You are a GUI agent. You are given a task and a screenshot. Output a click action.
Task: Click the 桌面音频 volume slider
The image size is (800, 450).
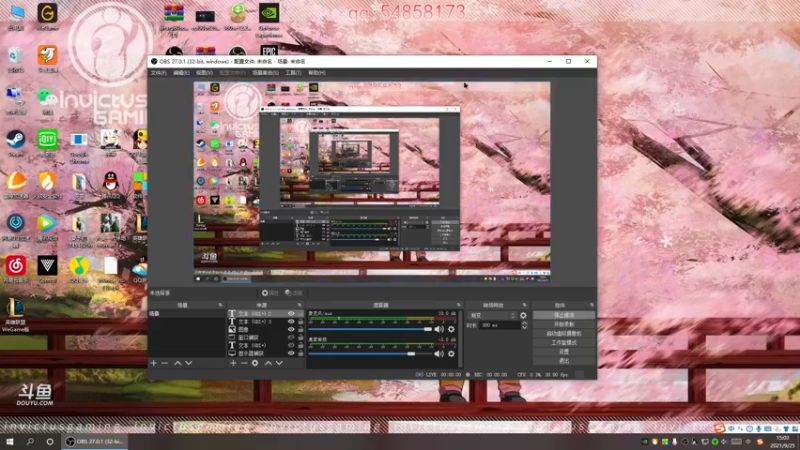point(370,354)
